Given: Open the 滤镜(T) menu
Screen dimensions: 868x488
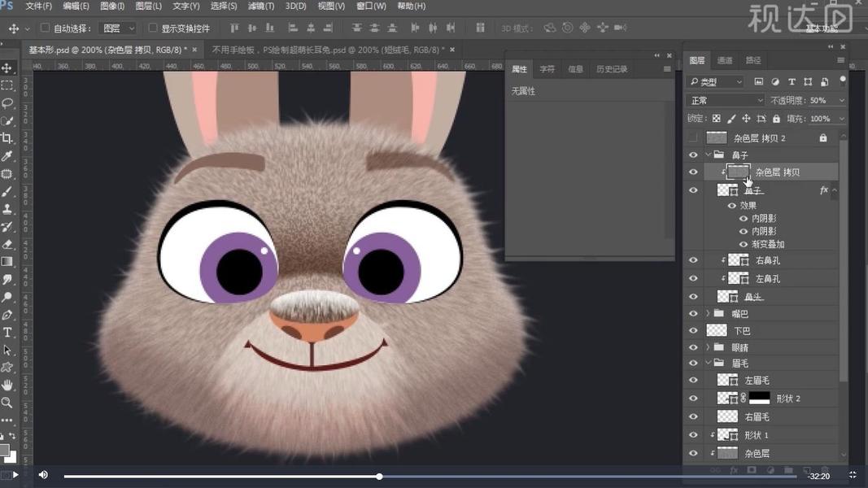Looking at the screenshot, I should click(261, 6).
